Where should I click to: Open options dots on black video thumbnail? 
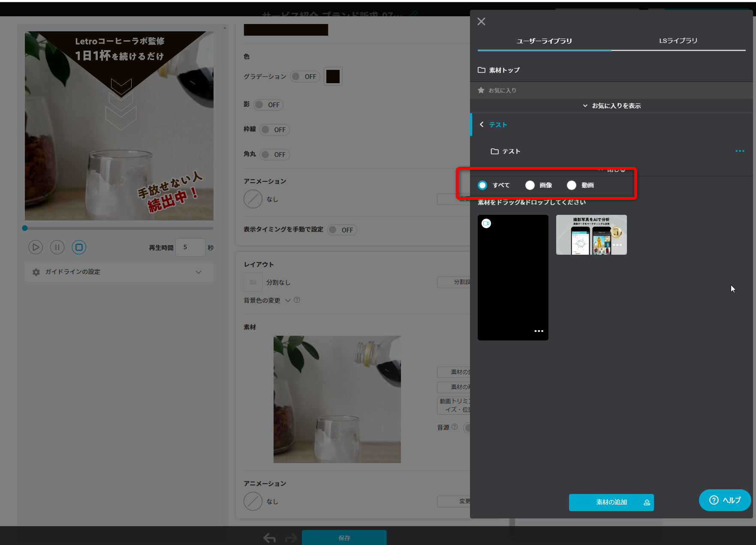tap(539, 331)
